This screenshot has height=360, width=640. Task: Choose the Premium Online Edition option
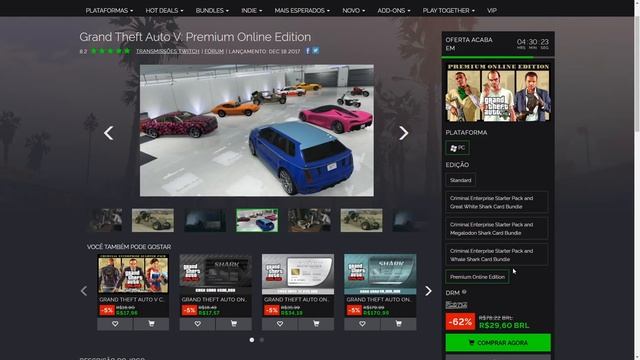477,277
